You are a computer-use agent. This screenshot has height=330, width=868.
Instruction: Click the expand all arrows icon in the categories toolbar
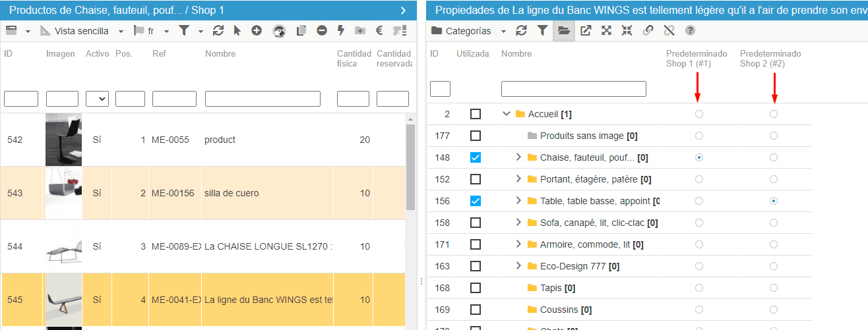pyautogui.click(x=606, y=31)
